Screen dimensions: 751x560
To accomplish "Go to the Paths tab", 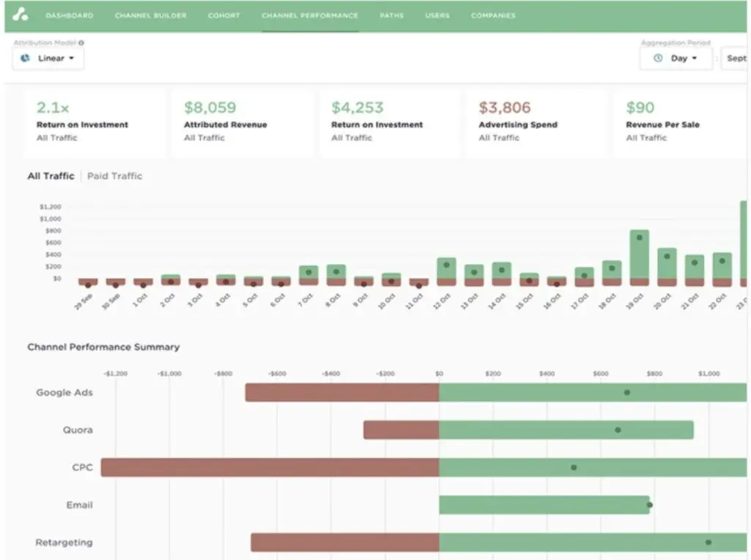I will [x=392, y=15].
